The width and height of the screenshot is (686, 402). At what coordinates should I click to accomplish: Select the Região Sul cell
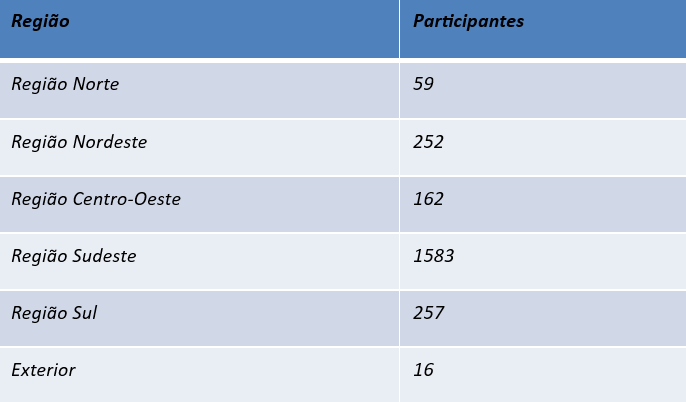(199, 318)
